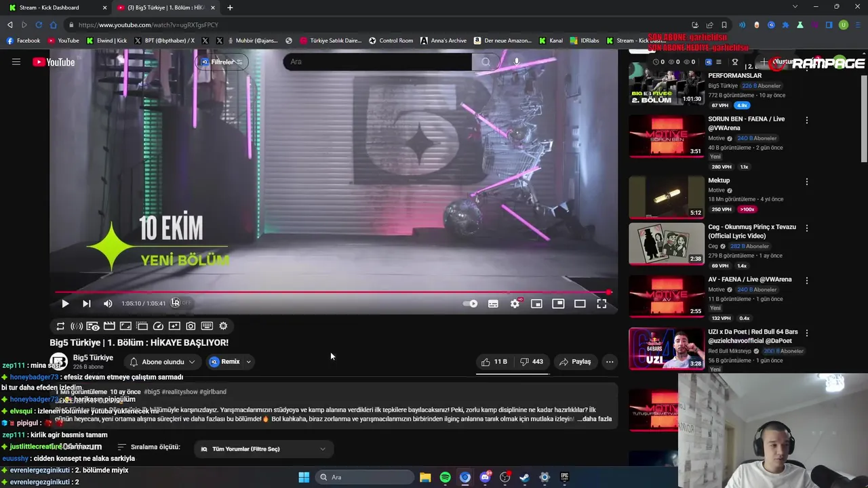Viewport: 868px width, 488px height.
Task: Click the cinema clapperboard icon under player
Action: click(109, 326)
